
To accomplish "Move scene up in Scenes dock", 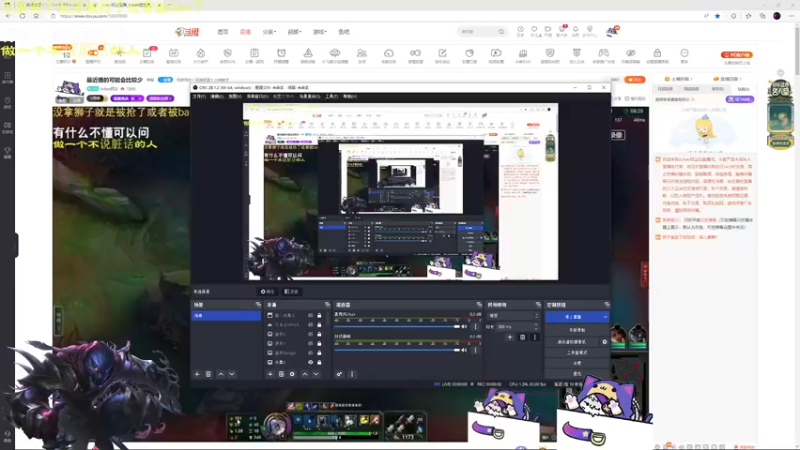I will [x=221, y=374].
